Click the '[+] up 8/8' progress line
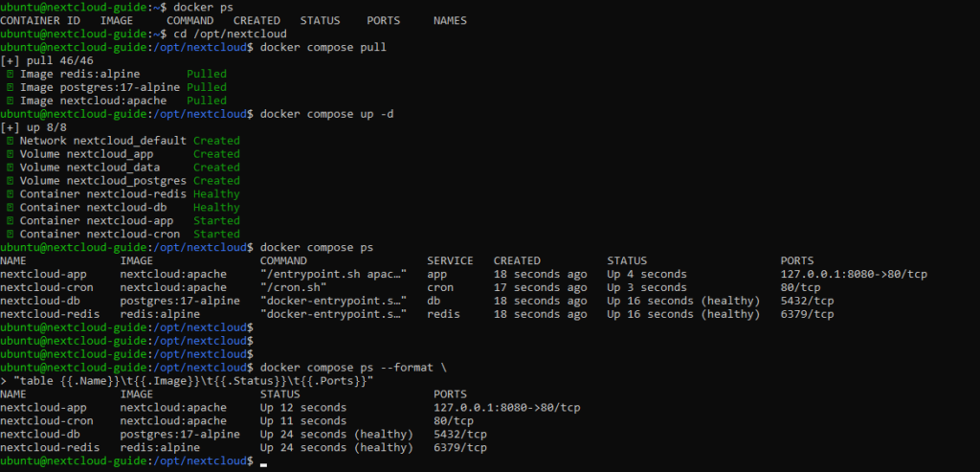The height and width of the screenshot is (472, 980). [x=33, y=127]
